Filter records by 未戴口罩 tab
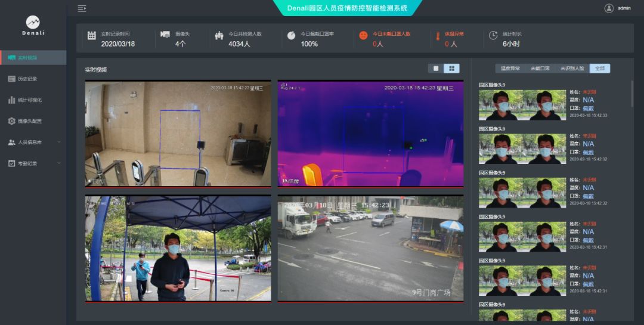644x325 pixels. [x=540, y=69]
